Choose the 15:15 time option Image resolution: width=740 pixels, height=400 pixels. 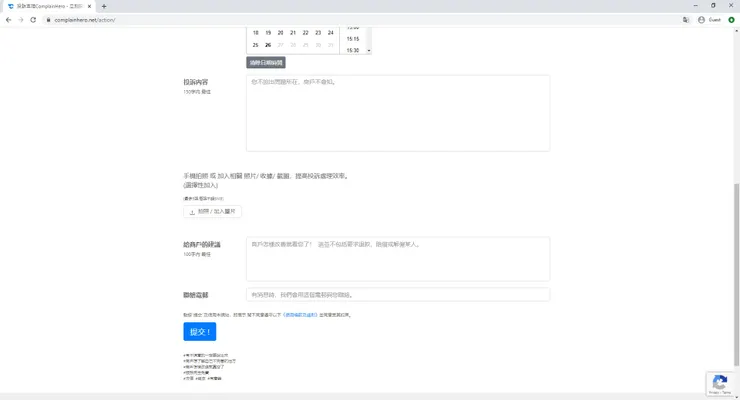pos(353,39)
